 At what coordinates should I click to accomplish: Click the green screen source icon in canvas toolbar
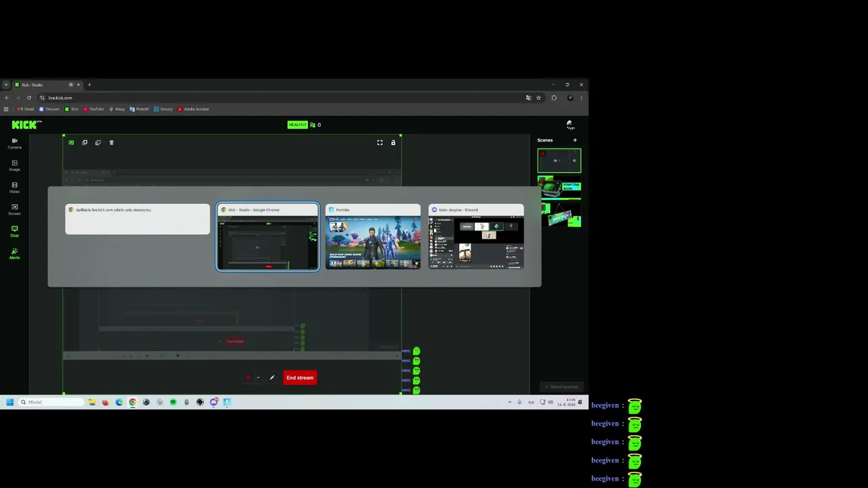click(x=71, y=142)
